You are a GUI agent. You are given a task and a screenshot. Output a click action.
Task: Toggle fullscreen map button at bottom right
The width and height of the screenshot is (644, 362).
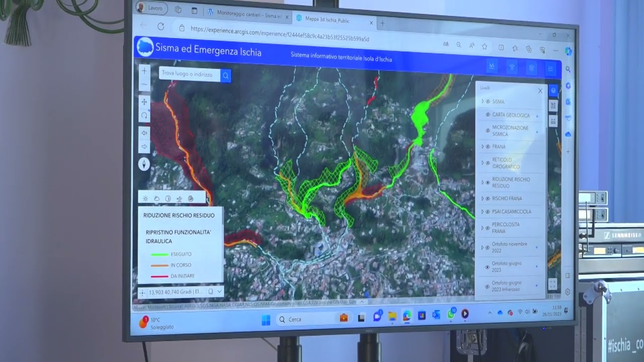[x=552, y=284]
